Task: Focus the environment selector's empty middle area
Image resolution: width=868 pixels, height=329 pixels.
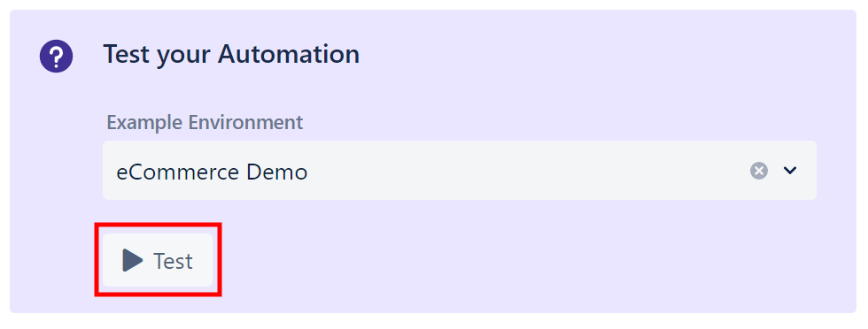Action: click(x=526, y=171)
